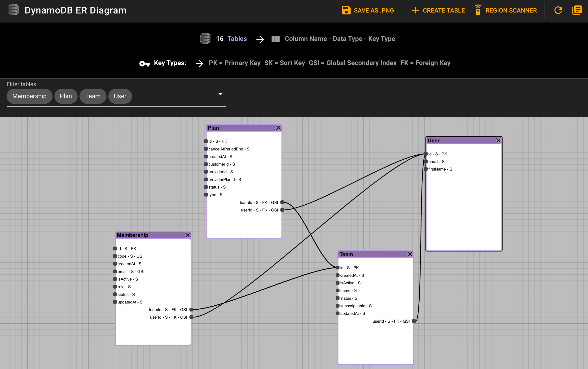Click the Plan filter chip
The width and height of the screenshot is (588, 369).
pos(66,96)
